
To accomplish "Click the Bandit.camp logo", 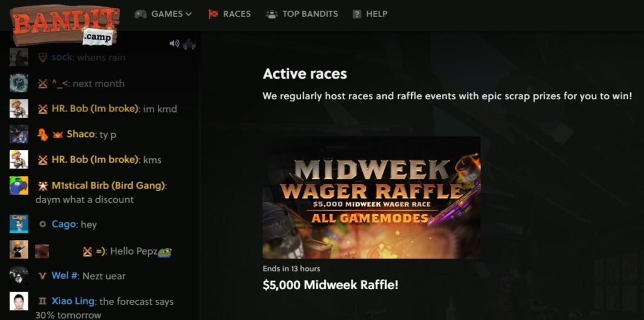I will pyautogui.click(x=65, y=25).
